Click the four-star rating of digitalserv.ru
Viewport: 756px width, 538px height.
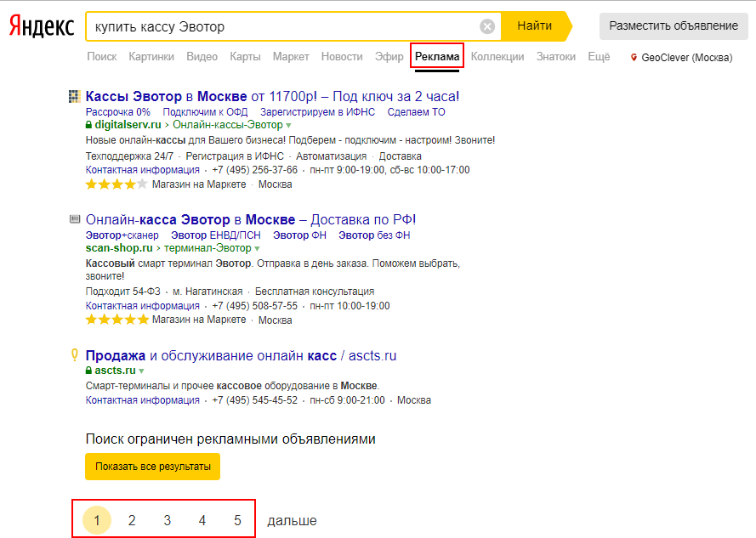[117, 184]
